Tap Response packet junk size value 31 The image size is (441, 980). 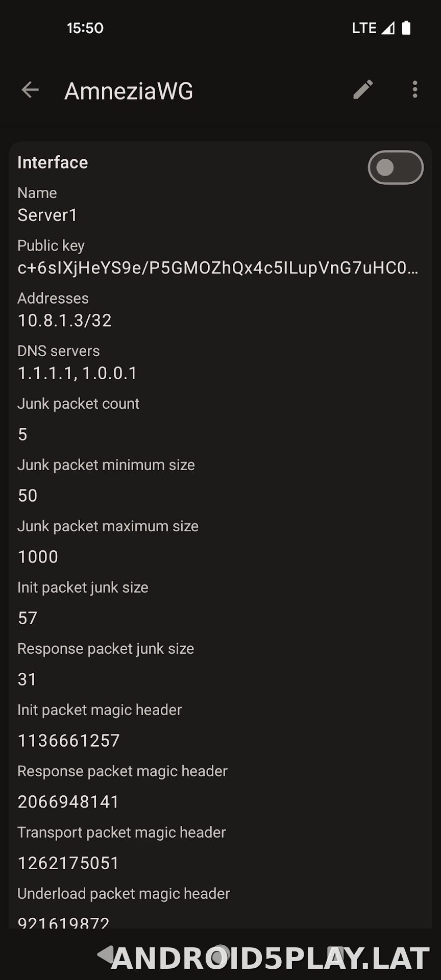pyautogui.click(x=27, y=679)
